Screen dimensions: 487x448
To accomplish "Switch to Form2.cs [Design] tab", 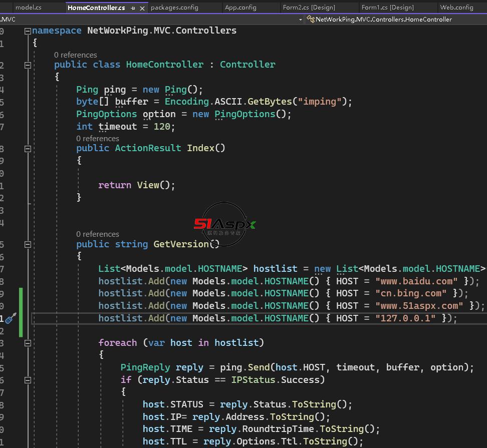I will pos(309,8).
